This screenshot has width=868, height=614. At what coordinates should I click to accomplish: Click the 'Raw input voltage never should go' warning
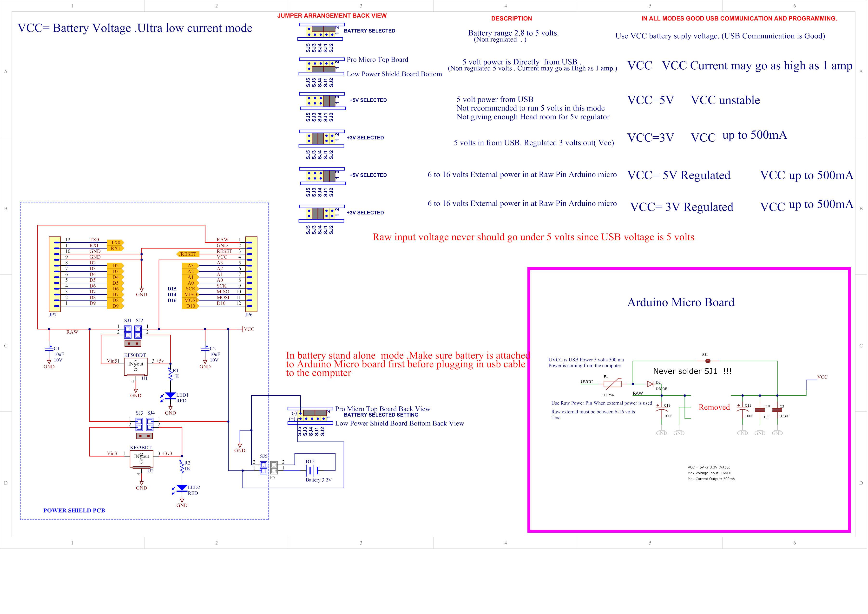point(533,237)
